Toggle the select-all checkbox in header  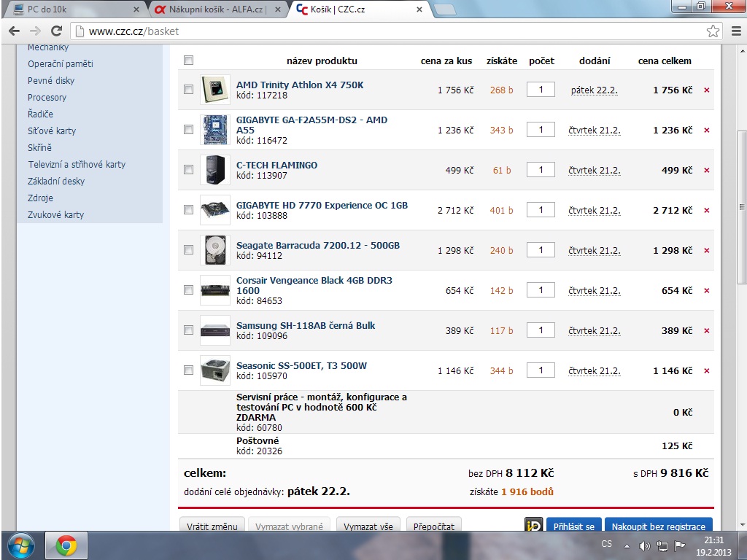pos(189,60)
